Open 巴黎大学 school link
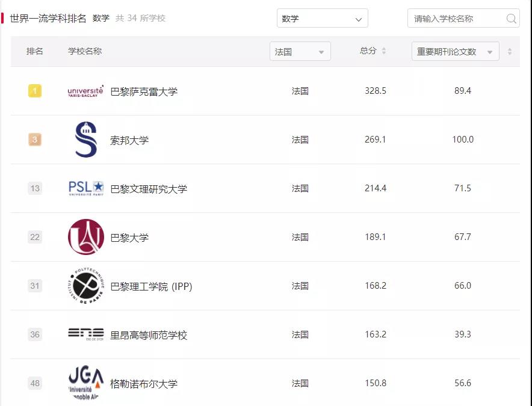Screen dimensions: 532x406 129,238
